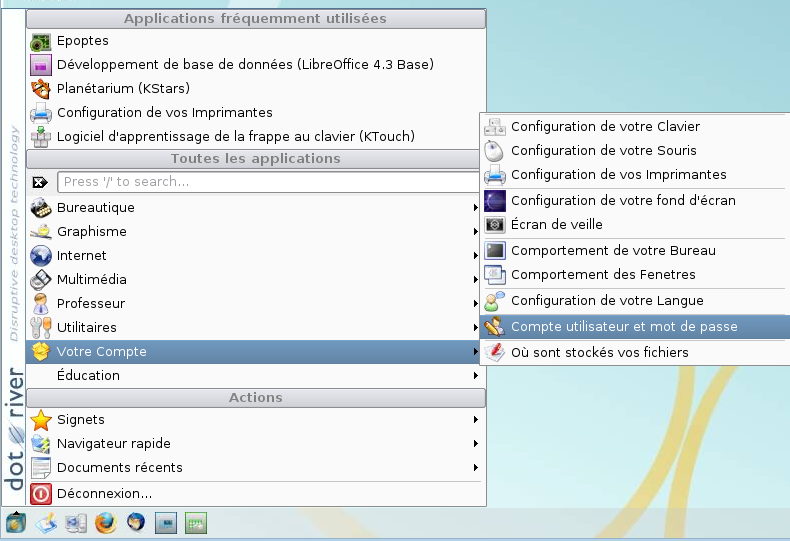Open Configuration de votre Langue
The width and height of the screenshot is (790, 541).
pos(607,300)
